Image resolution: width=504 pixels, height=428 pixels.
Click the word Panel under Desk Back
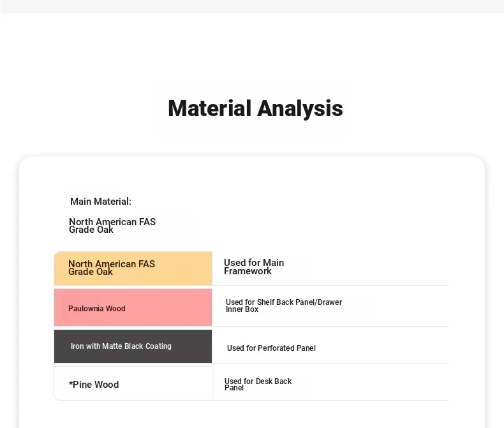tap(233, 388)
